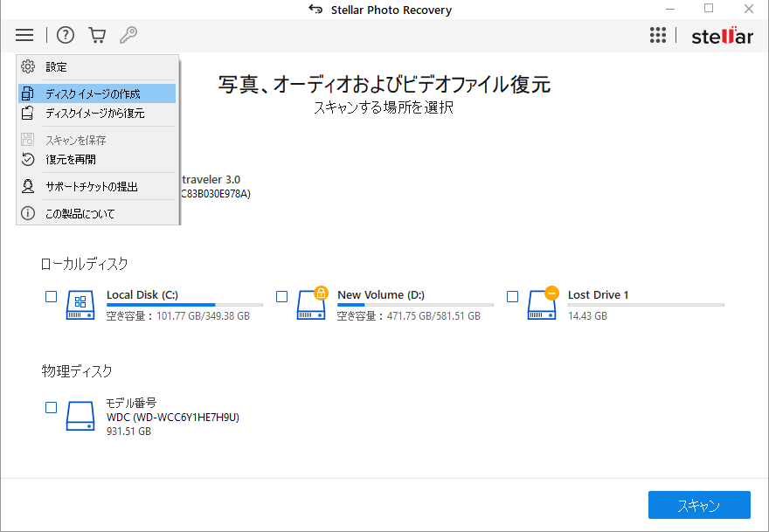Viewport: 769px width, 532px height.
Task: Click the back arrow icon in title bar
Action: (x=315, y=10)
